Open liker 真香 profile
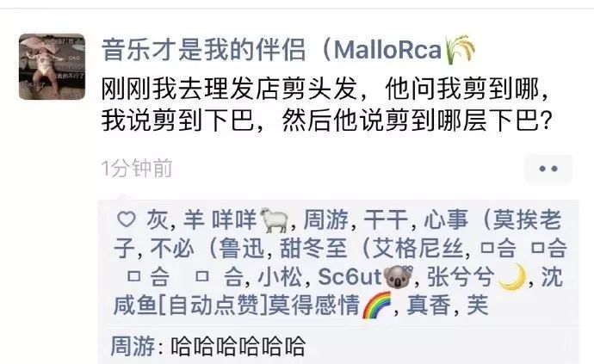594x364 pixels. click(429, 305)
